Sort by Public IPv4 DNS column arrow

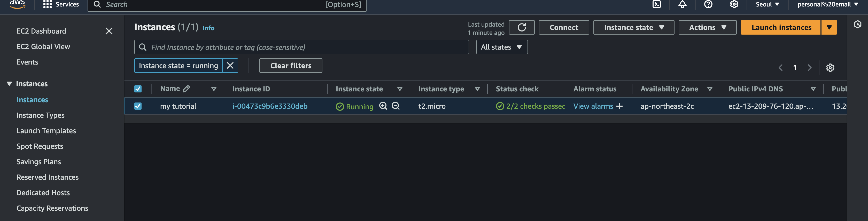(813, 89)
